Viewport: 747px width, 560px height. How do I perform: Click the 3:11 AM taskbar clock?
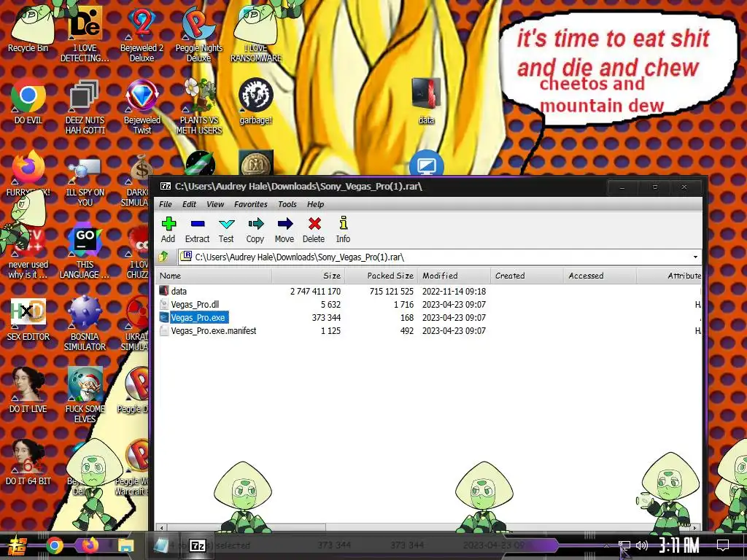pos(679,545)
